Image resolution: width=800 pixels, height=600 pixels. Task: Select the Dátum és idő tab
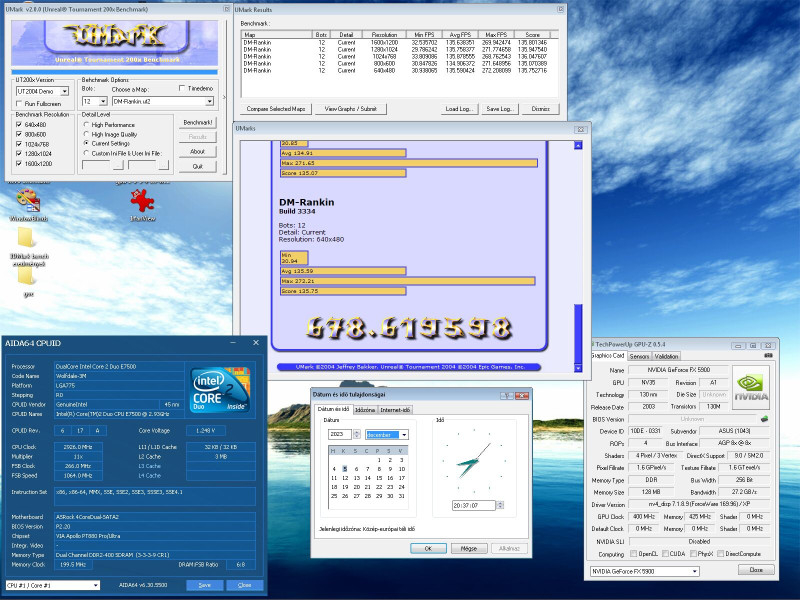tap(333, 409)
